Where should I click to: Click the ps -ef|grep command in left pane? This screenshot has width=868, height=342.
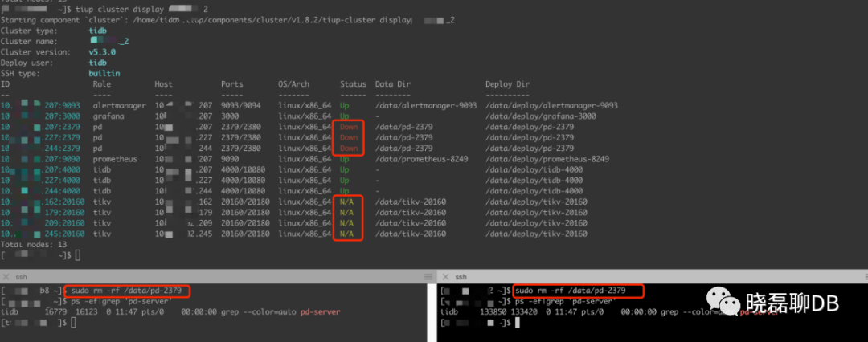tap(122, 302)
